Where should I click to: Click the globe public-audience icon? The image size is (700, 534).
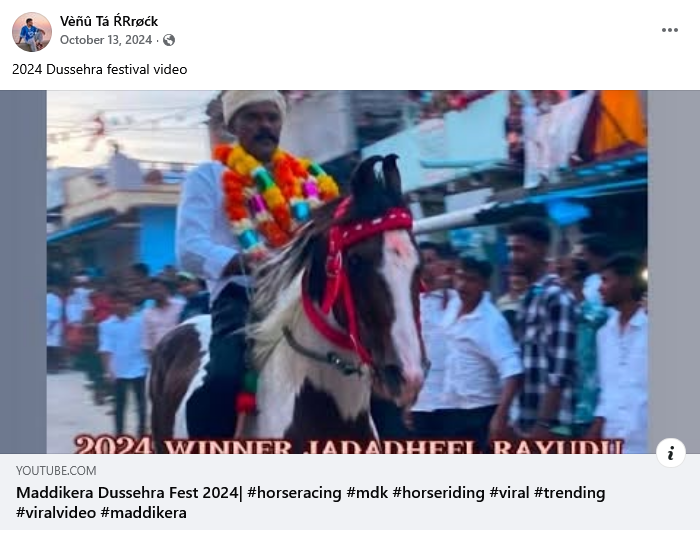169,40
